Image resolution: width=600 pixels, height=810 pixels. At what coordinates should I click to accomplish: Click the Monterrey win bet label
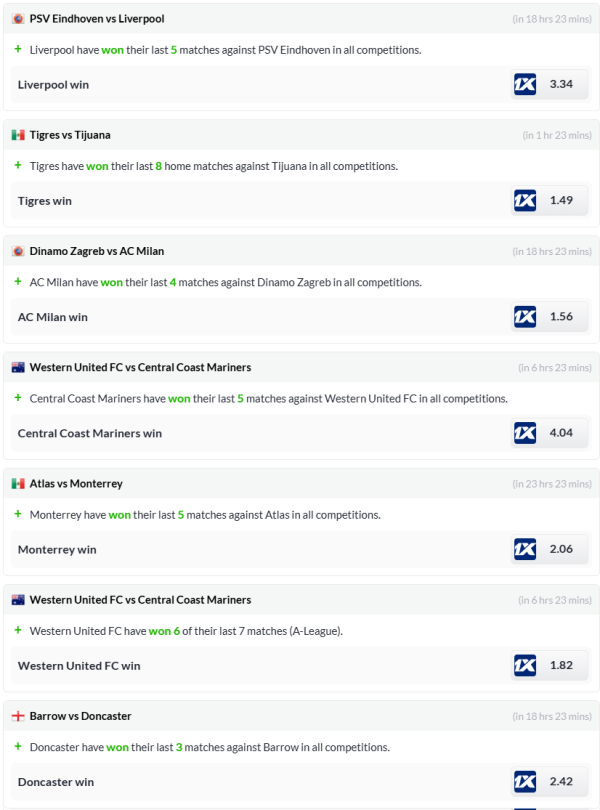click(x=57, y=549)
